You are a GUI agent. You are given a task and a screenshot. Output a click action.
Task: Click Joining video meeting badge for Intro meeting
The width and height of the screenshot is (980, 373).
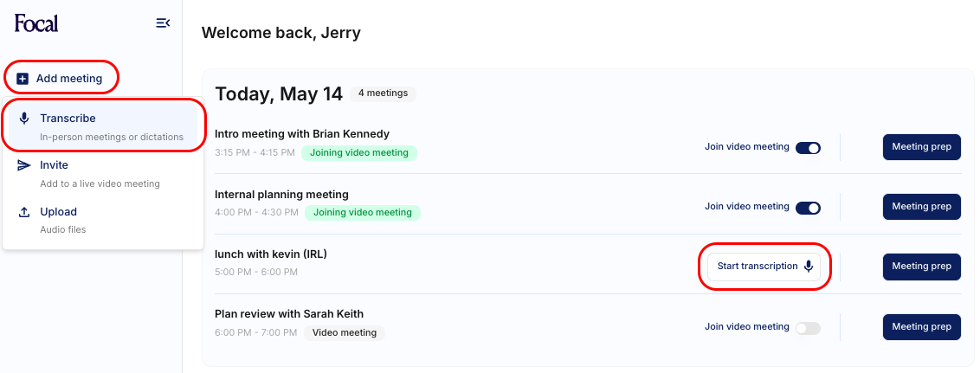[x=359, y=153]
